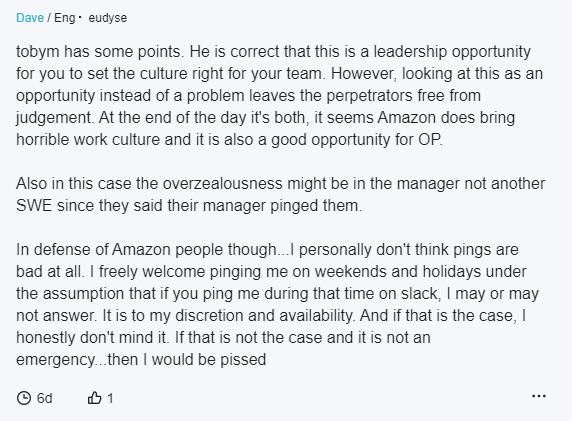Click the eudyse username
This screenshot has width=572, height=421.
(108, 18)
